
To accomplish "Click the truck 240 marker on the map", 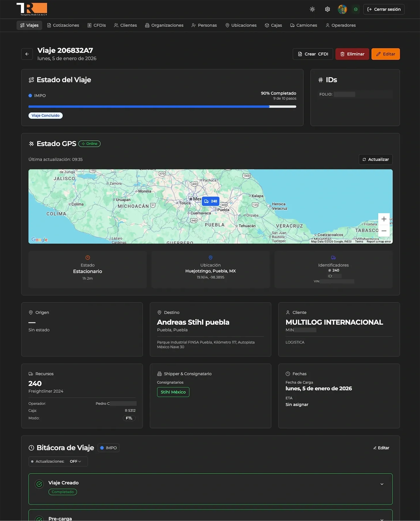I will [210, 201].
